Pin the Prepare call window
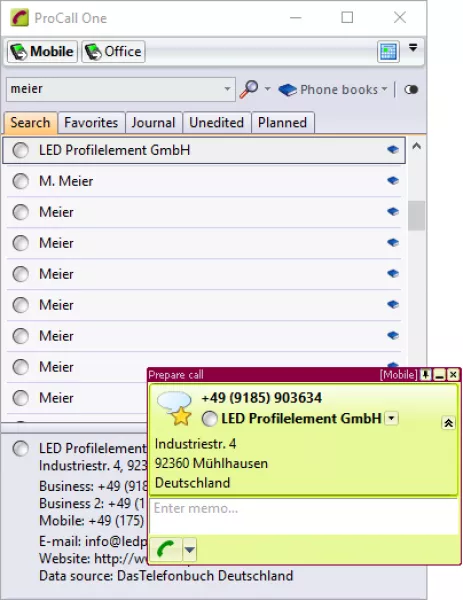This screenshot has width=463, height=600. coord(426,375)
